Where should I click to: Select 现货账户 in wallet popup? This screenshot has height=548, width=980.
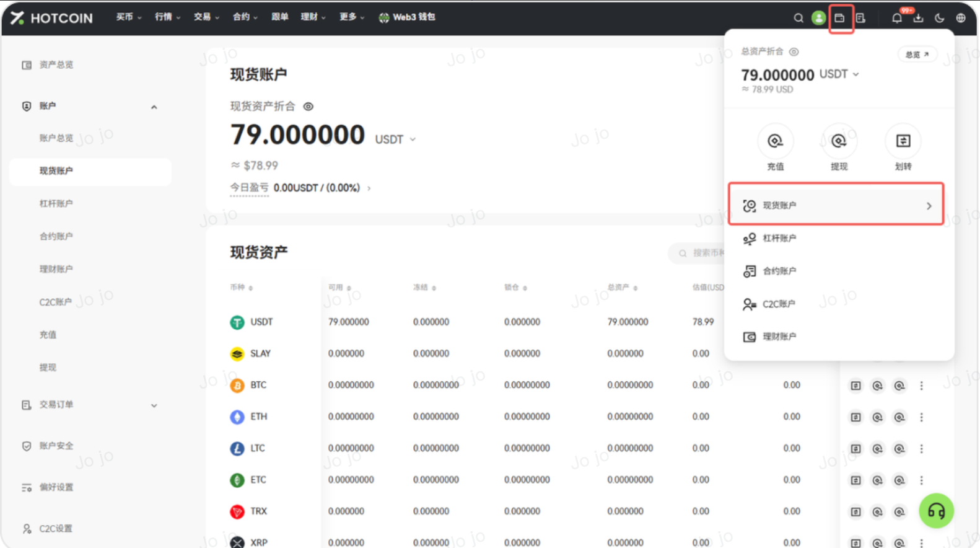click(836, 205)
